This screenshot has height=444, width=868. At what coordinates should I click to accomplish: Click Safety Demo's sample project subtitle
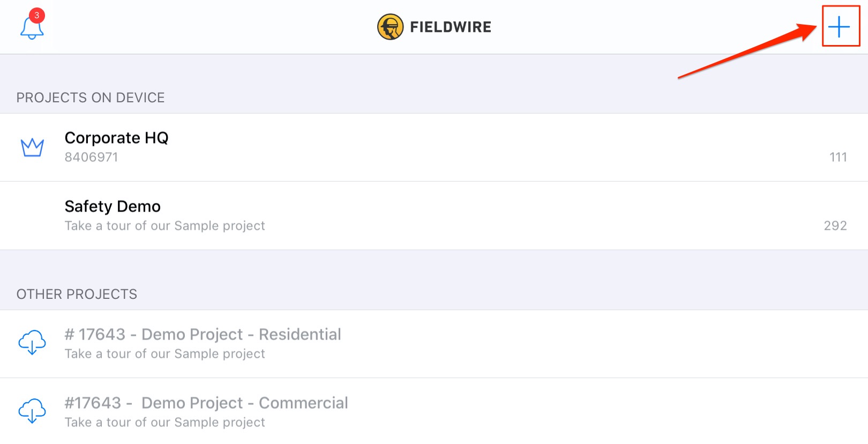coord(165,226)
